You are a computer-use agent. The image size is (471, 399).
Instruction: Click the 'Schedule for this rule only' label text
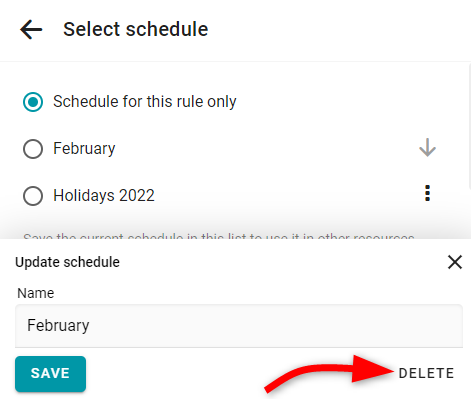[x=145, y=101]
